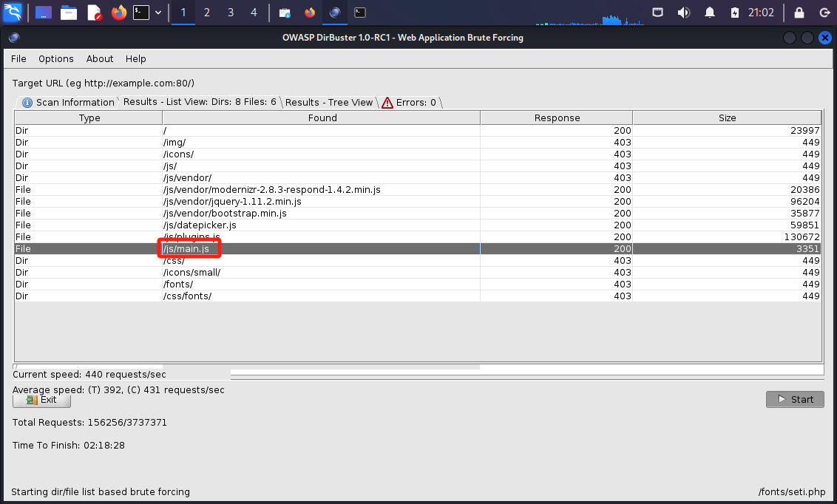Select the /img/ directory row
Viewport: 837px width, 504px height.
(x=418, y=143)
